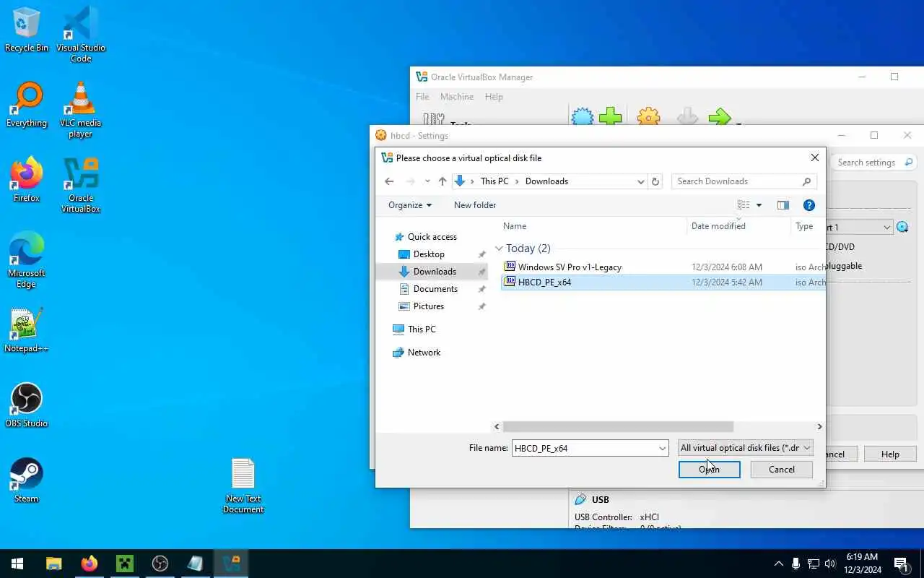924x578 pixels.
Task: Open the port dropdown in hbcd Settings
Action: (887, 228)
